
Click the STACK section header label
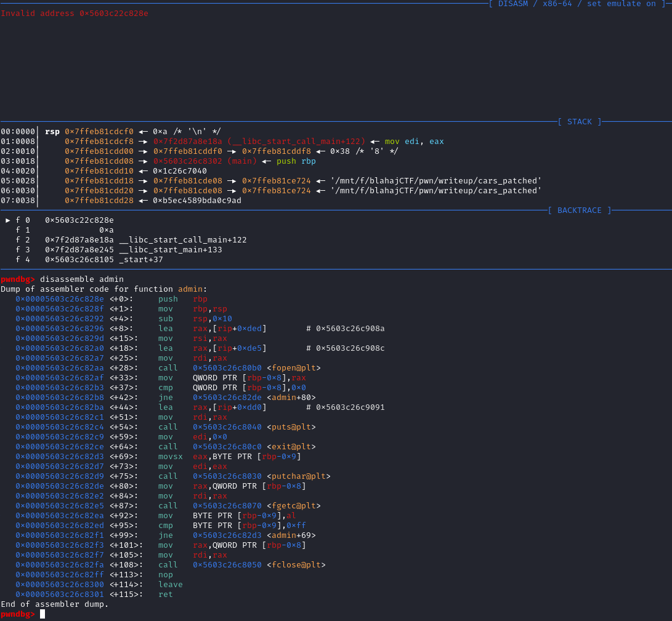tap(579, 122)
